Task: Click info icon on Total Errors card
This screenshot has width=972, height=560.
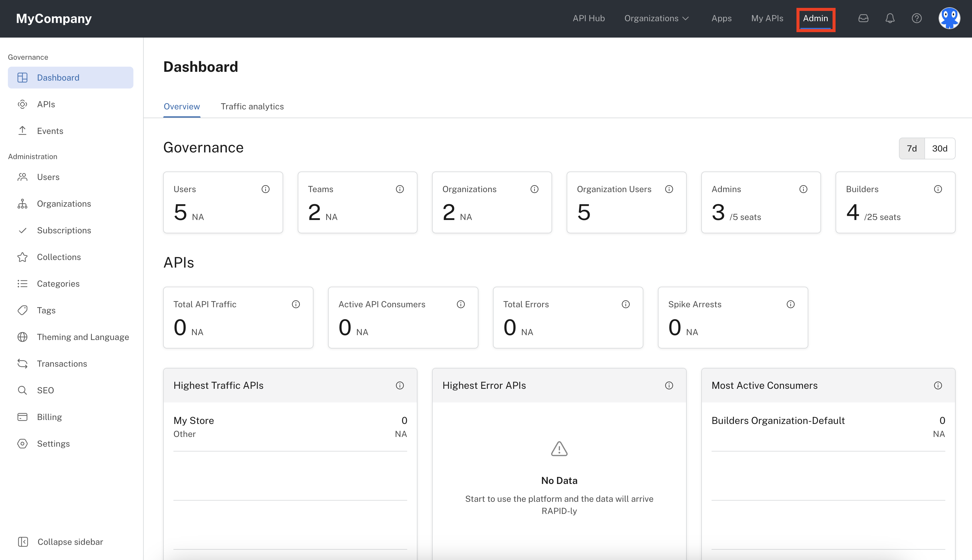Action: tap(626, 304)
